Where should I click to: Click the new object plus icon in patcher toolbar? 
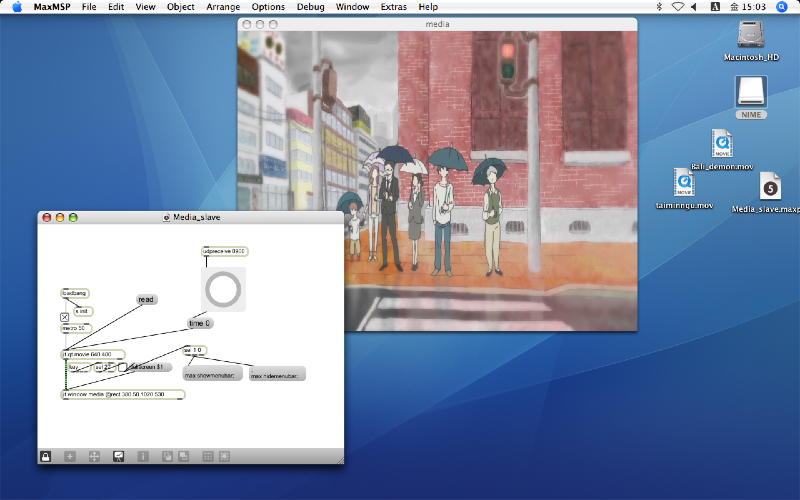pos(69,457)
